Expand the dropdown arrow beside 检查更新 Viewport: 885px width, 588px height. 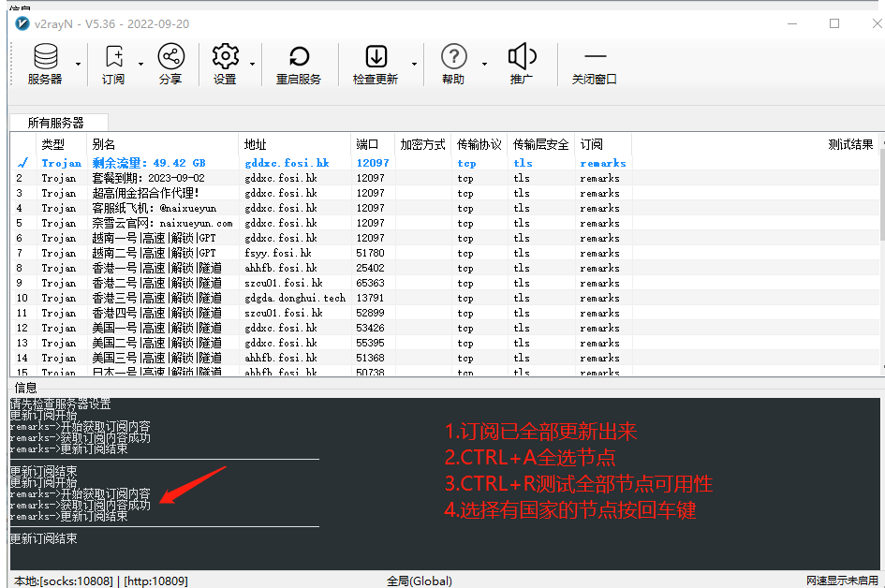tap(414, 64)
